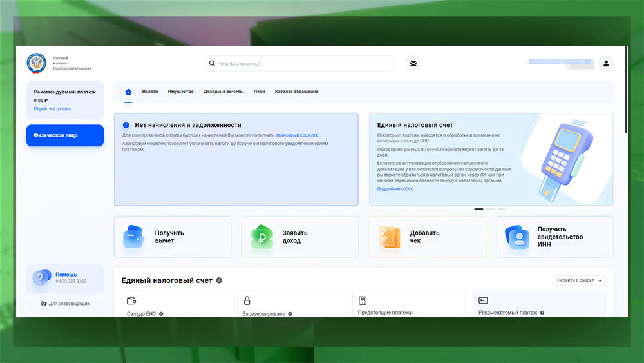The height and width of the screenshot is (363, 644).
Task: Click the search magnifier icon
Action: pyautogui.click(x=212, y=63)
